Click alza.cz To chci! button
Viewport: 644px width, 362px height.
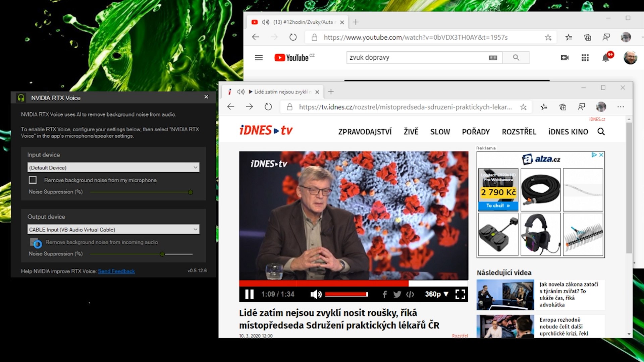tap(498, 205)
